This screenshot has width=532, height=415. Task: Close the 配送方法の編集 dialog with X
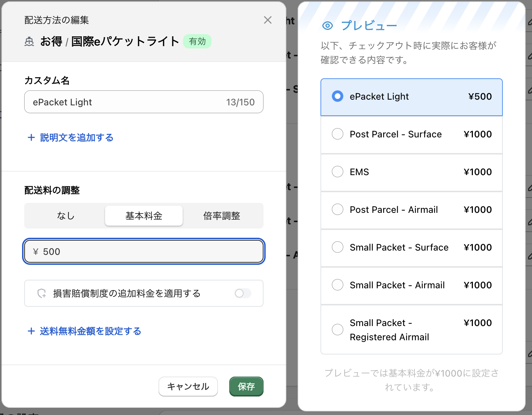point(268,20)
